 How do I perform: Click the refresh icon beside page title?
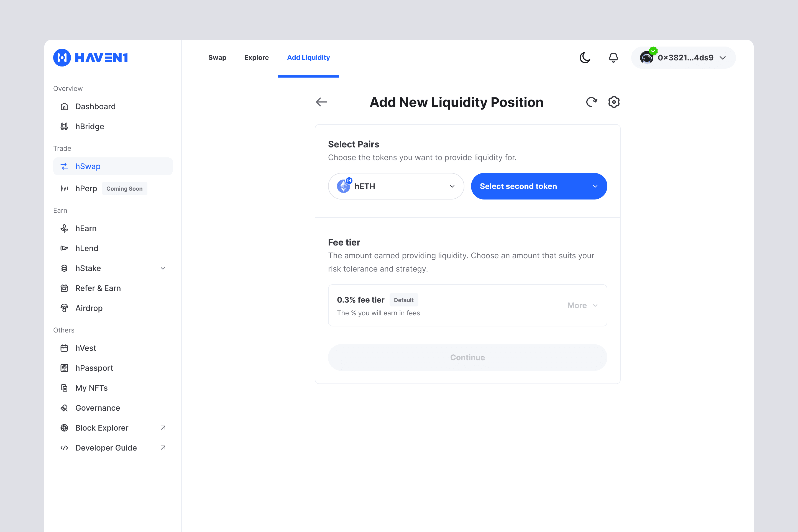click(591, 102)
